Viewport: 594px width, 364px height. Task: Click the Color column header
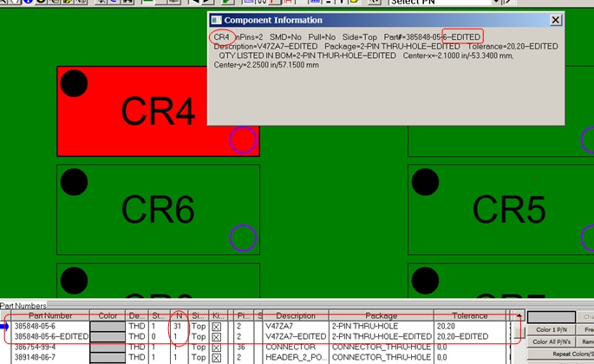[x=108, y=315]
